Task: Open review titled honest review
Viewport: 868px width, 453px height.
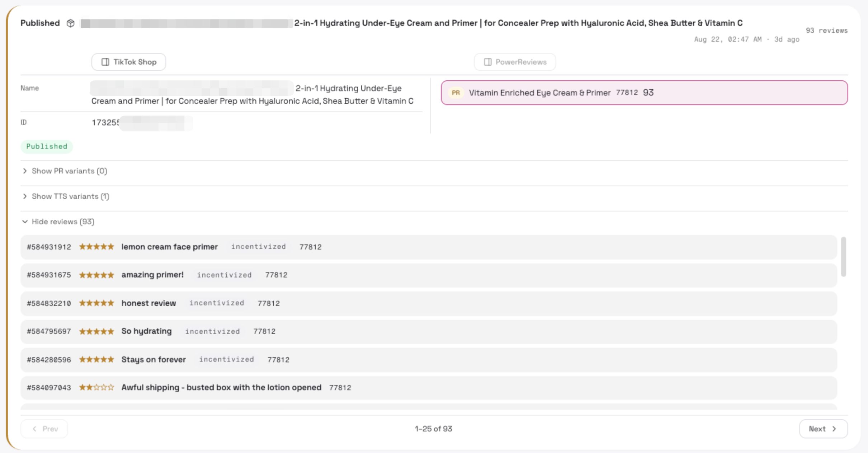Action: click(x=429, y=304)
